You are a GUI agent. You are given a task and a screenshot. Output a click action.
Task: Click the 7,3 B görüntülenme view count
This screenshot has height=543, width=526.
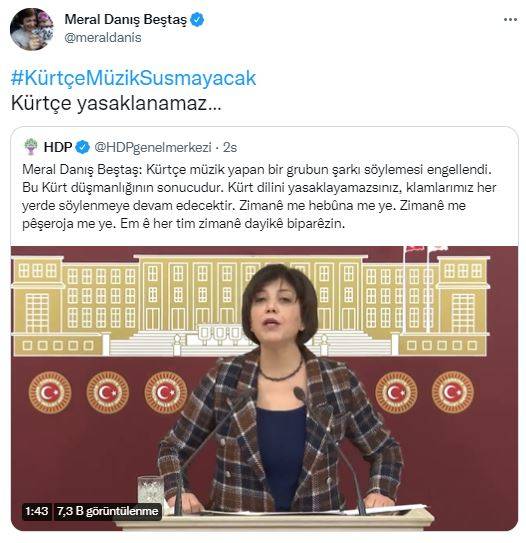click(108, 511)
